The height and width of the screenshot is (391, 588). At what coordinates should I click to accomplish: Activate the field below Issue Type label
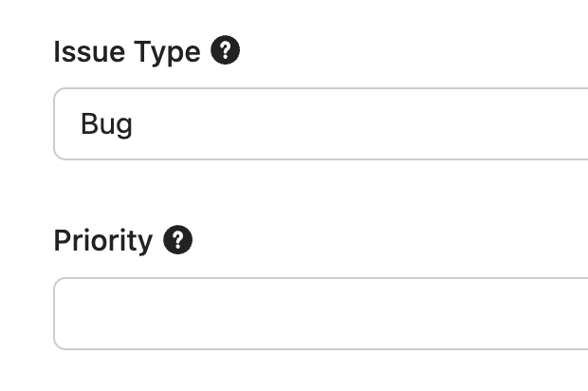pos(321,123)
